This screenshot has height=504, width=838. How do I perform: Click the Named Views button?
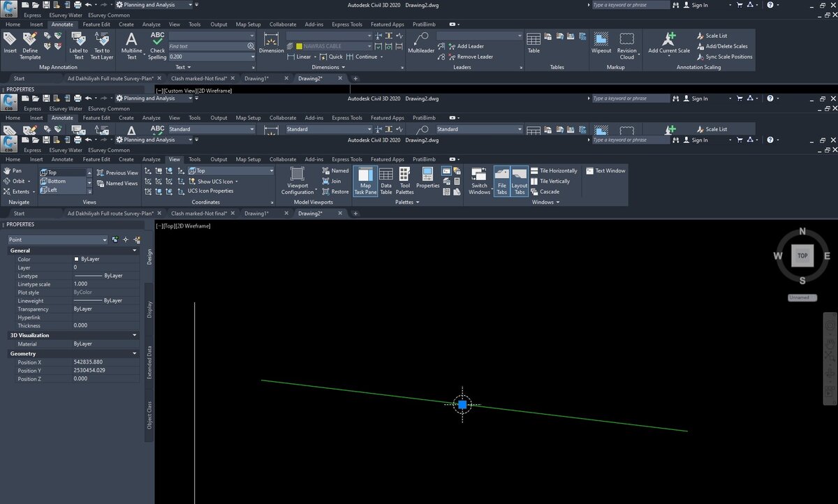117,184
